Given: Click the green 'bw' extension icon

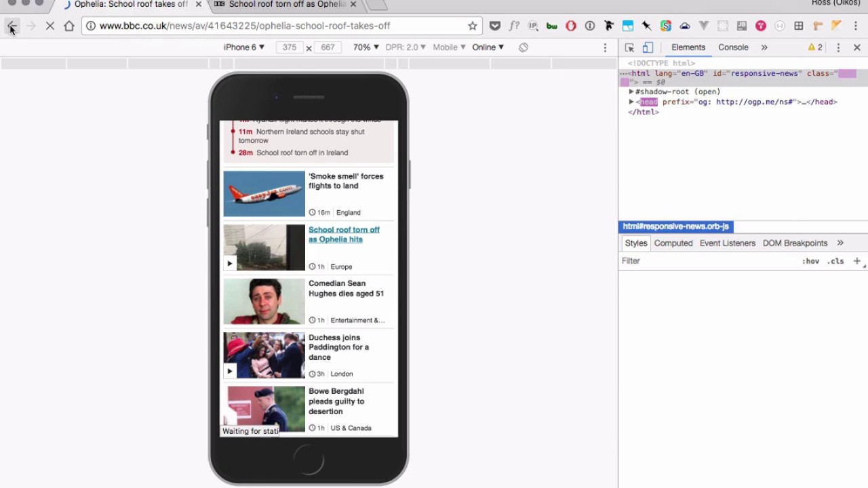Looking at the screenshot, I should [551, 26].
